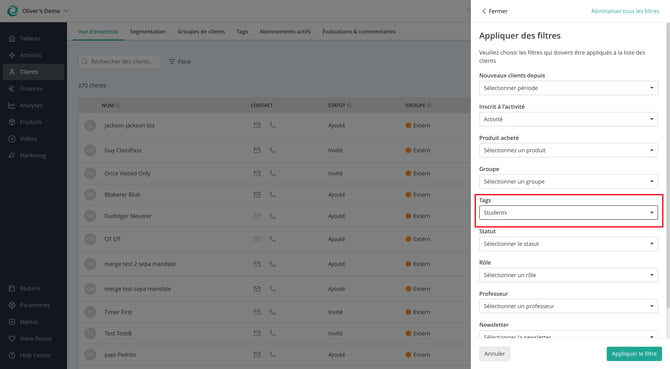Open the Groupe selection dropdown
This screenshot has width=670, height=369.
tap(568, 182)
